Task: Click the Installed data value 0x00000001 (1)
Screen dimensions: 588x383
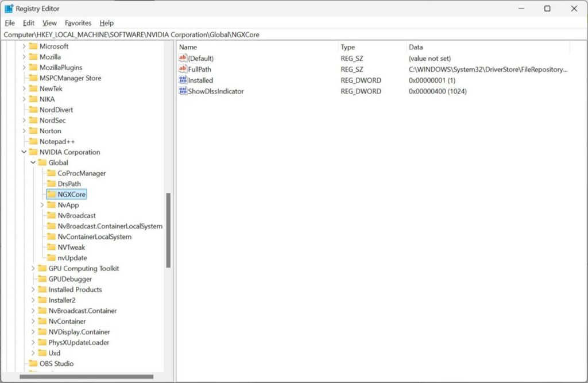Action: 432,80
